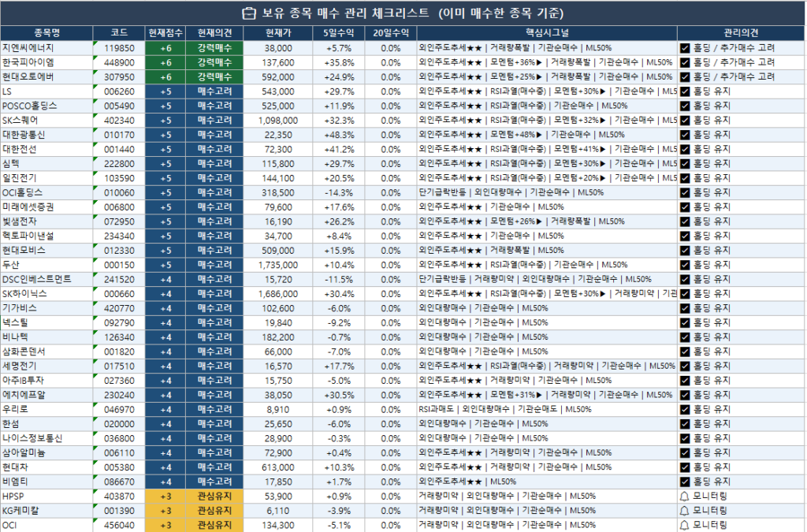Select the 현재가 cell showing 1,735,000
Viewport: 807px width, 532px height.
click(x=278, y=265)
